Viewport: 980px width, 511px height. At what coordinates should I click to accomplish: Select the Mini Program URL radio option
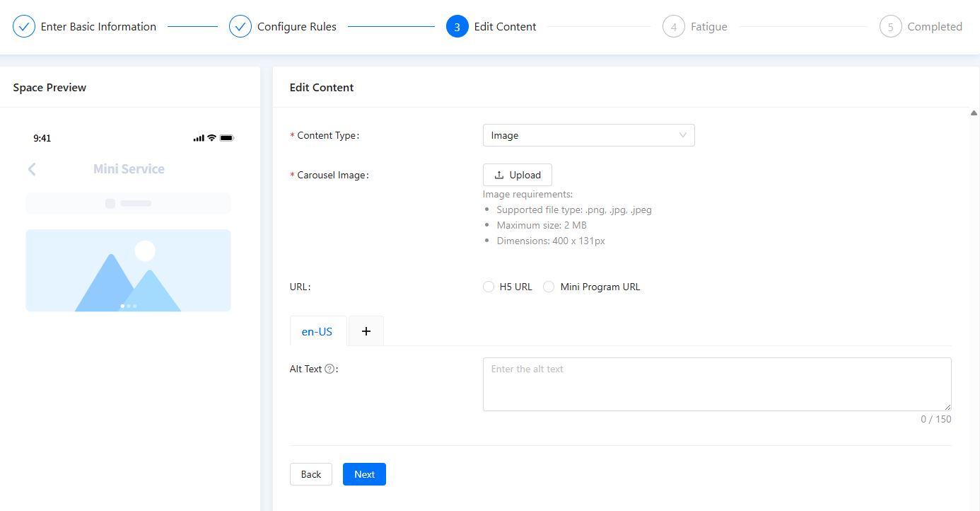(549, 287)
